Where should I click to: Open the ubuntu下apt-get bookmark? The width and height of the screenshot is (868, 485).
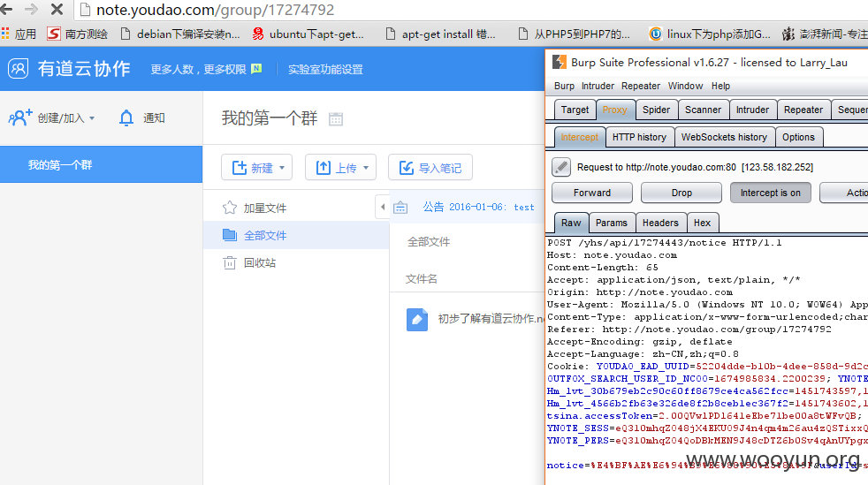[308, 34]
